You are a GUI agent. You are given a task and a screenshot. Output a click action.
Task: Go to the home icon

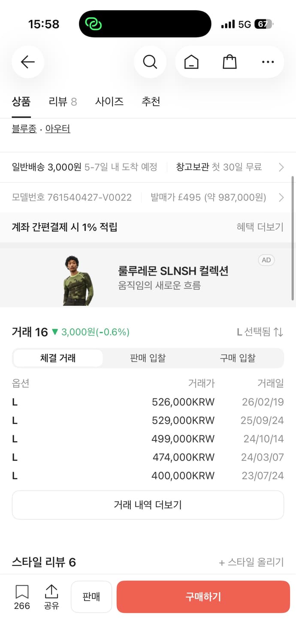pyautogui.click(x=191, y=62)
